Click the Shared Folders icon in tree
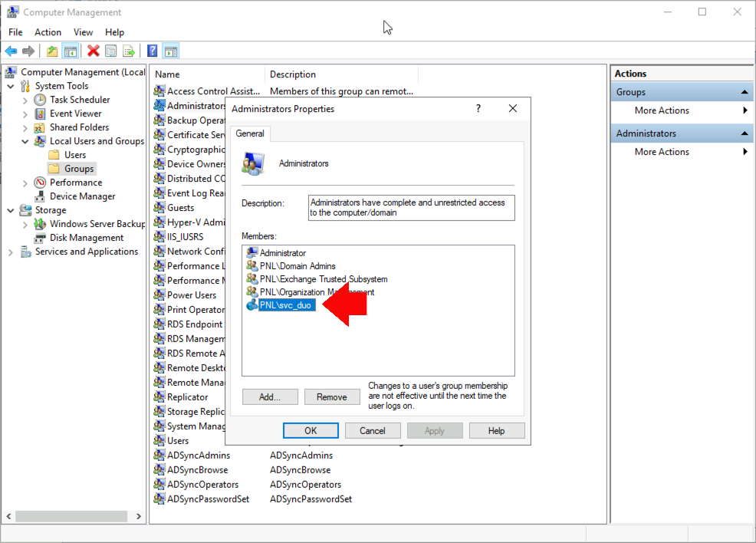The image size is (756, 543). (x=40, y=127)
